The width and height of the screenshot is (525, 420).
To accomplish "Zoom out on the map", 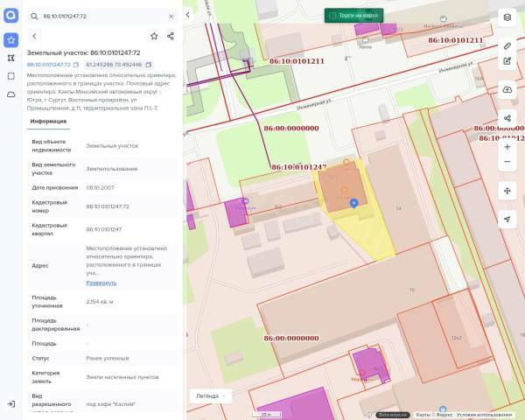I will [x=507, y=162].
